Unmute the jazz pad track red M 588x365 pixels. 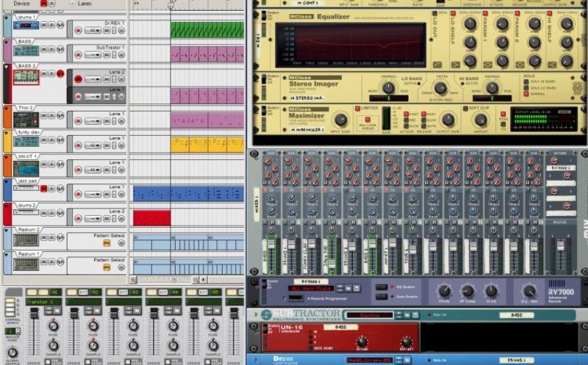44,189
